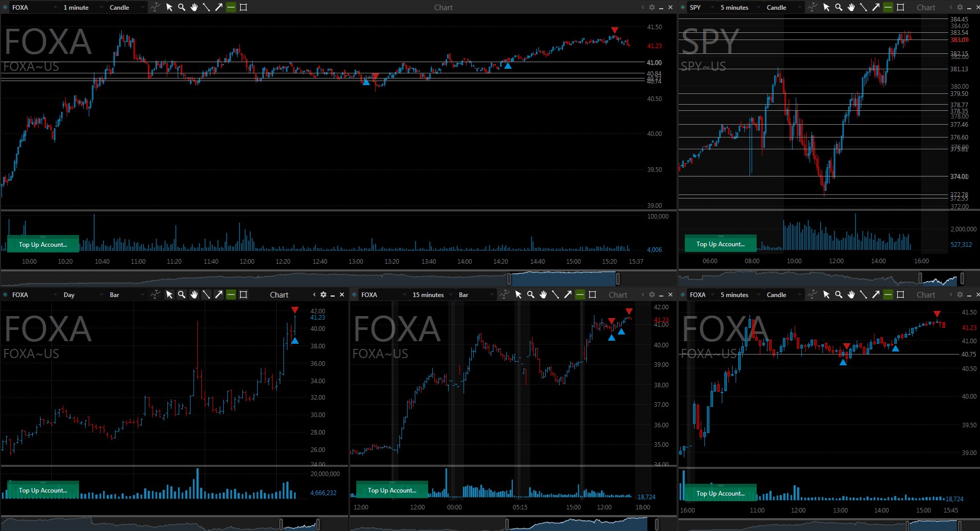Toggle link indicator of FOXA 1 minute chart
This screenshot has width=980, height=531.
pyautogui.click(x=6, y=7)
